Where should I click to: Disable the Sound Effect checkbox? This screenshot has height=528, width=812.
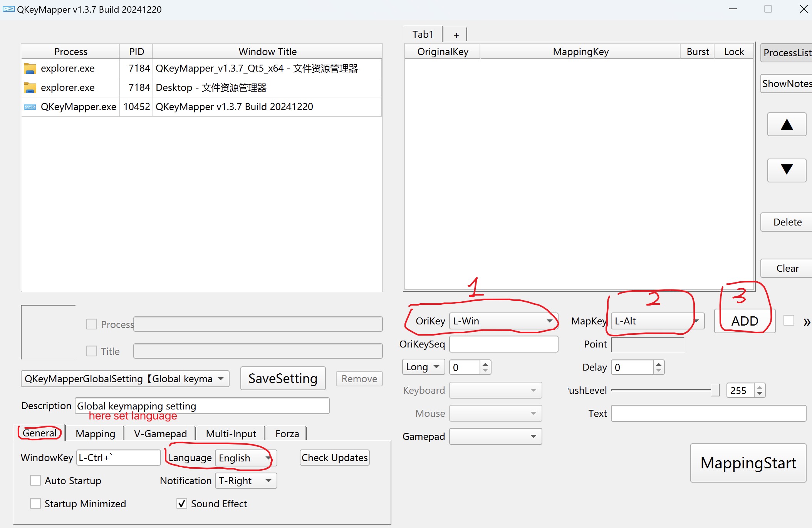(181, 503)
